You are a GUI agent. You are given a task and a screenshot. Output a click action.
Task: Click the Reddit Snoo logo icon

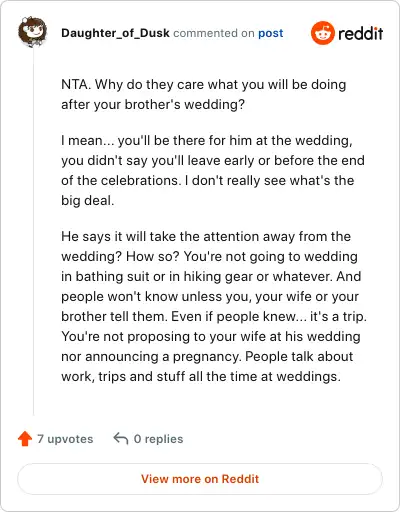click(x=322, y=33)
